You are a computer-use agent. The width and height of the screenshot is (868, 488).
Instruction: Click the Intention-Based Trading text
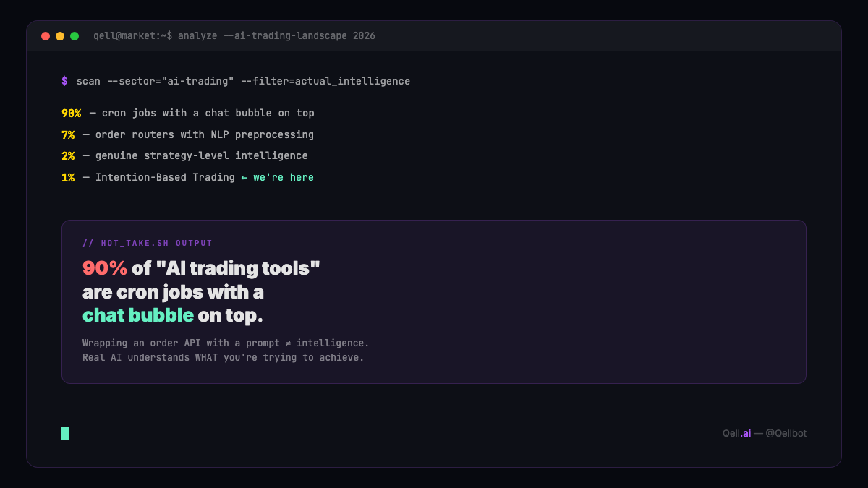(x=165, y=177)
